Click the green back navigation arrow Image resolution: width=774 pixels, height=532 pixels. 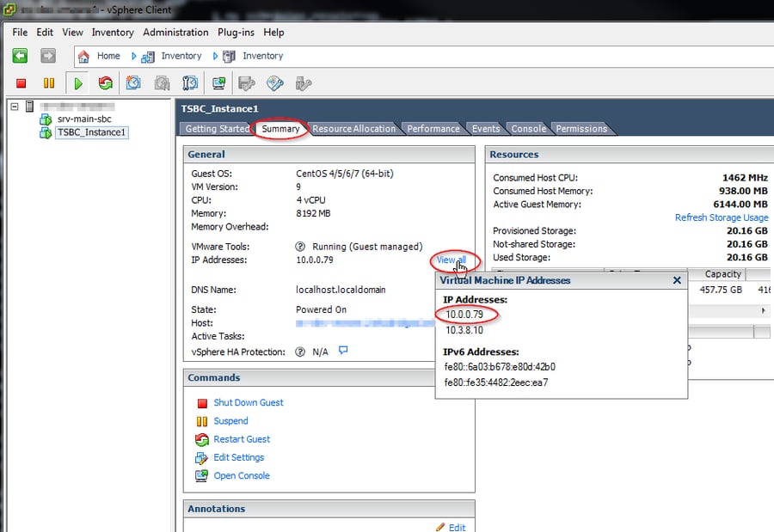[x=21, y=56]
